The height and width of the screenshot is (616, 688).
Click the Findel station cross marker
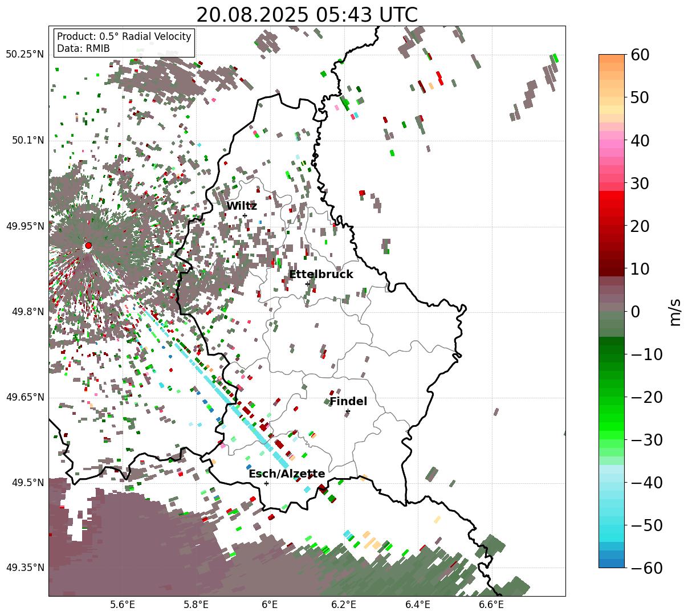(348, 411)
